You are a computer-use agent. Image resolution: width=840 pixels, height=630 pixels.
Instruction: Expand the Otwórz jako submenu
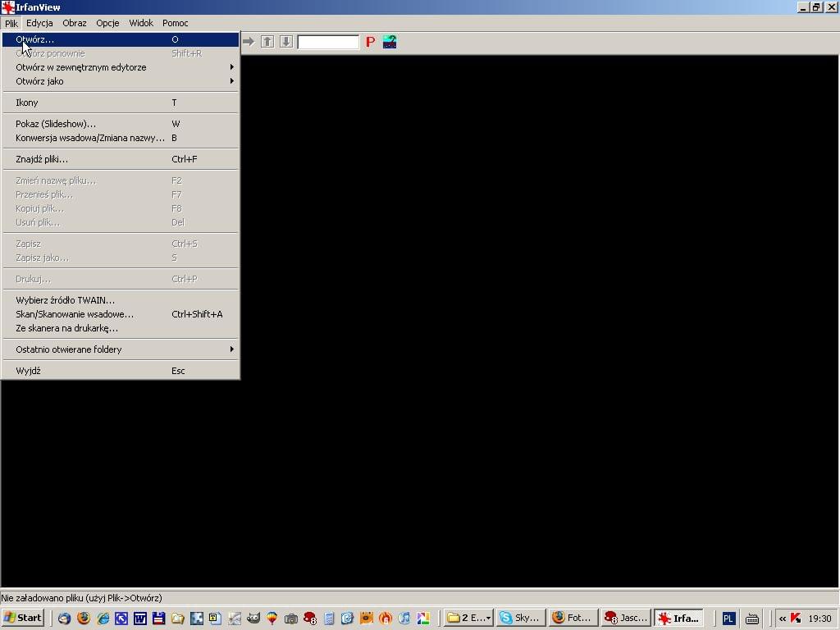[121, 81]
